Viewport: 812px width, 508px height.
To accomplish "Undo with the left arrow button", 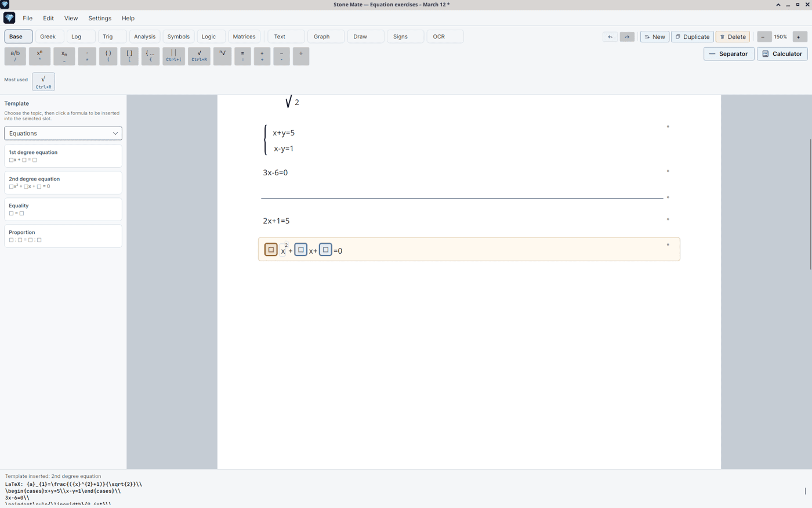I will (610, 37).
